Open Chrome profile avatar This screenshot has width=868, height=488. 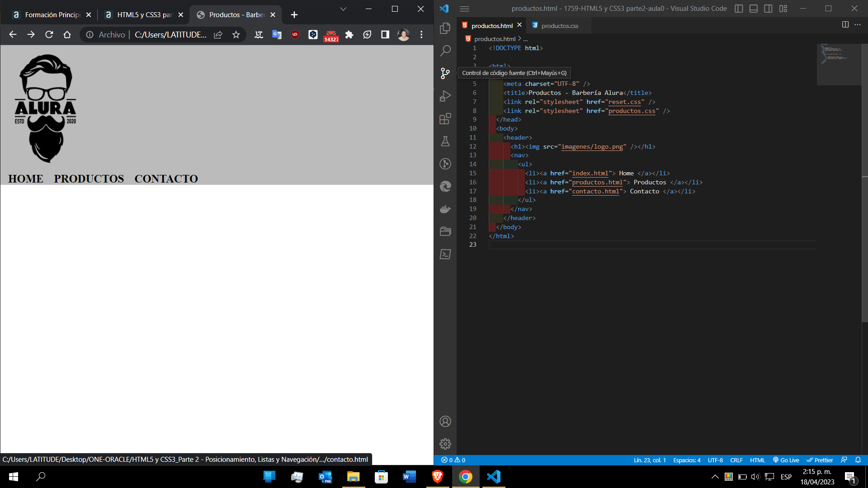pyautogui.click(x=403, y=34)
